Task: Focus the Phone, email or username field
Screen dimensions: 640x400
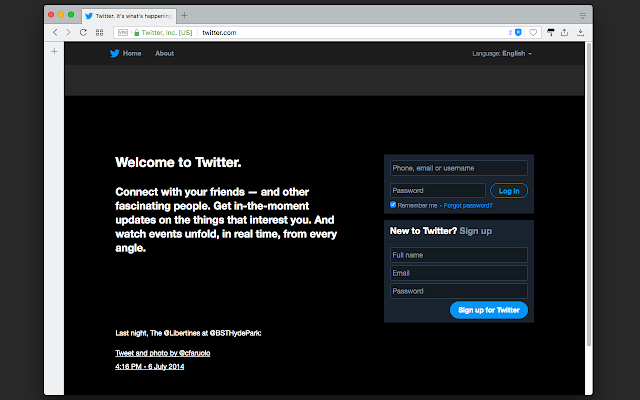Action: (459, 168)
